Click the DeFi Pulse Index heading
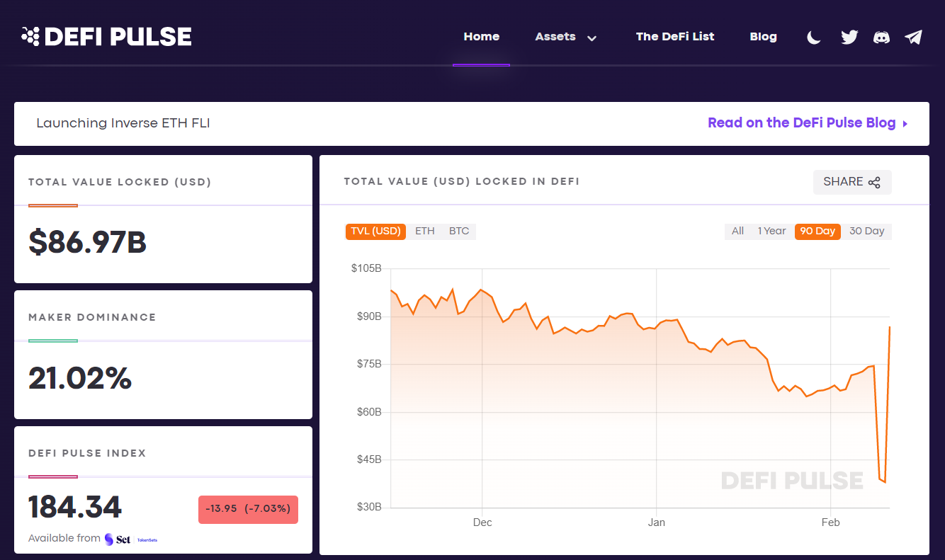Viewport: 945px width, 560px height. tap(87, 453)
